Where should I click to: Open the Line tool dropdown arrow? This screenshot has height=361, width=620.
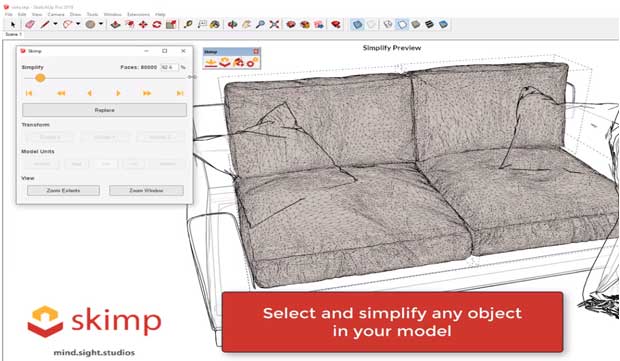(x=55, y=24)
